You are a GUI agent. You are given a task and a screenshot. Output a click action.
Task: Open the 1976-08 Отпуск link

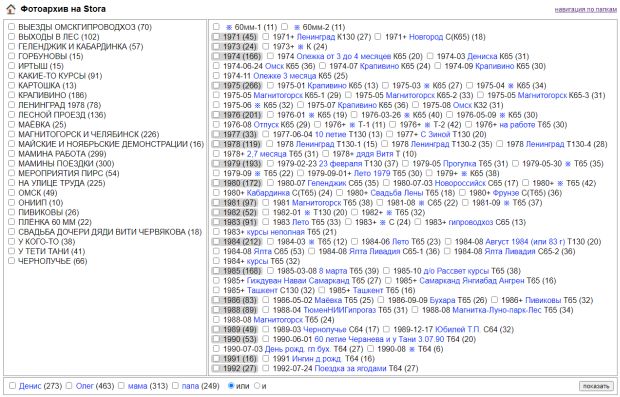(x=266, y=125)
